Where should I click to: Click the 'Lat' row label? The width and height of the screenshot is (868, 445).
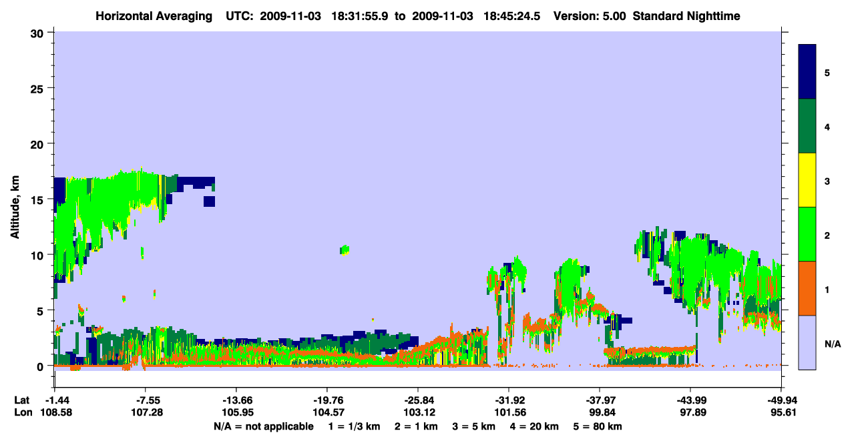tap(21, 400)
